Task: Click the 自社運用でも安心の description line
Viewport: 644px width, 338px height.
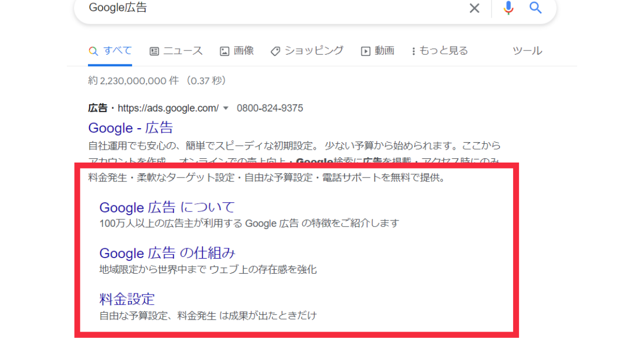Action: [294, 146]
